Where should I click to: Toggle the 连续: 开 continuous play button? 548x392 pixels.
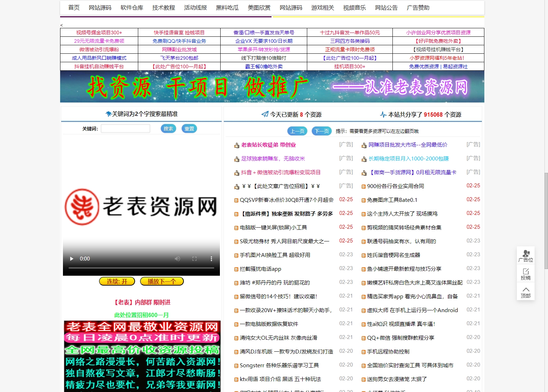tap(117, 281)
